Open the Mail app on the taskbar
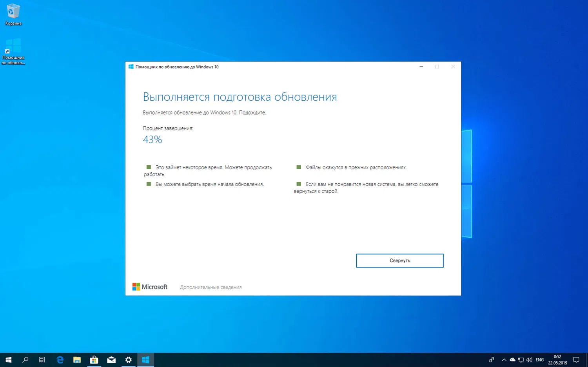The width and height of the screenshot is (588, 367). tap(111, 360)
